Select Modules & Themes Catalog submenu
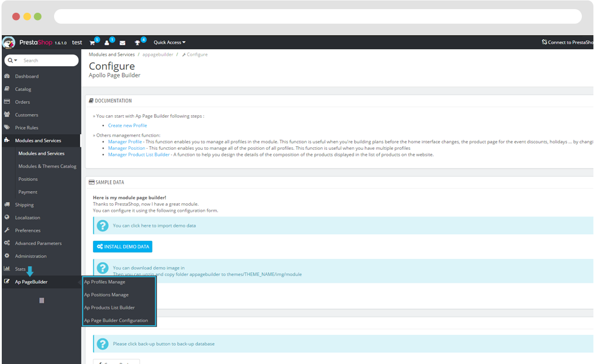The height and width of the screenshot is (364, 594). tap(47, 166)
